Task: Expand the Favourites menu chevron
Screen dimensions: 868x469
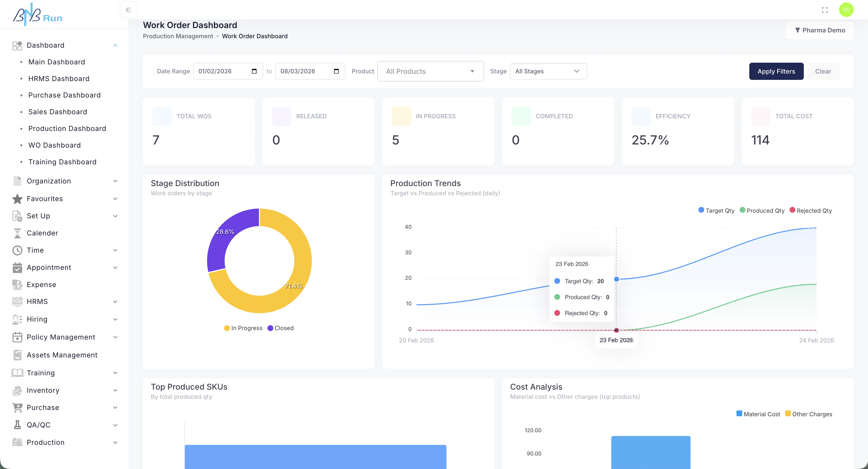Action: coord(115,199)
